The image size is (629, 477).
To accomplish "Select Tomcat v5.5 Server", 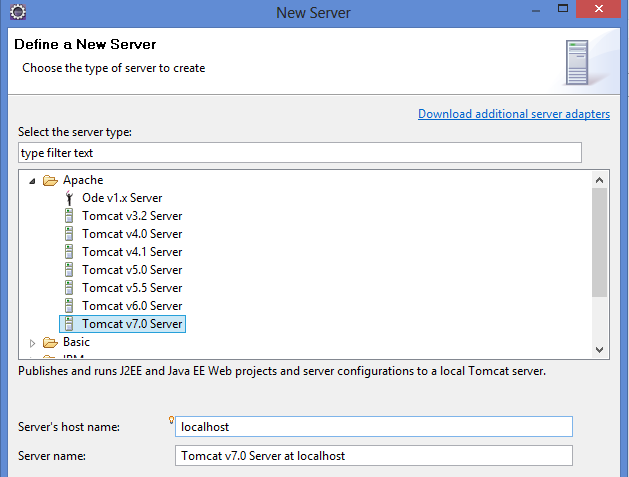I will pos(132,288).
